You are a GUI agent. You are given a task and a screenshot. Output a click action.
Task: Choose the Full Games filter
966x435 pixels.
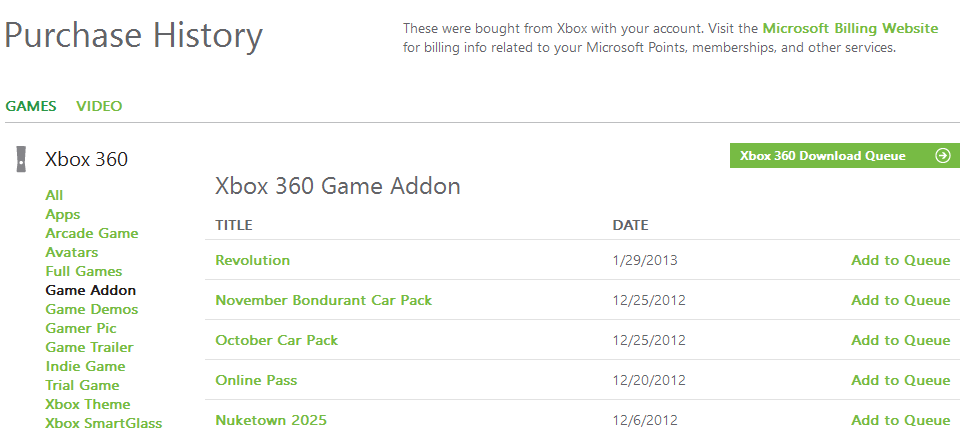click(84, 271)
